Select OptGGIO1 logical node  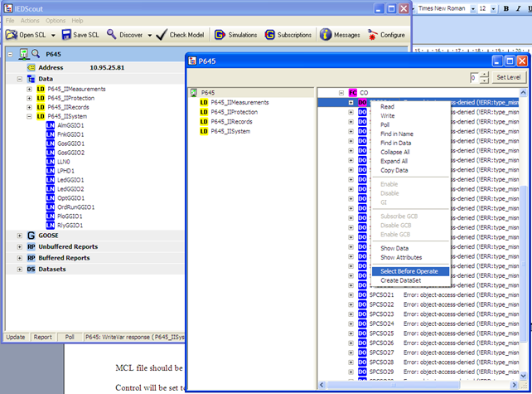point(71,198)
